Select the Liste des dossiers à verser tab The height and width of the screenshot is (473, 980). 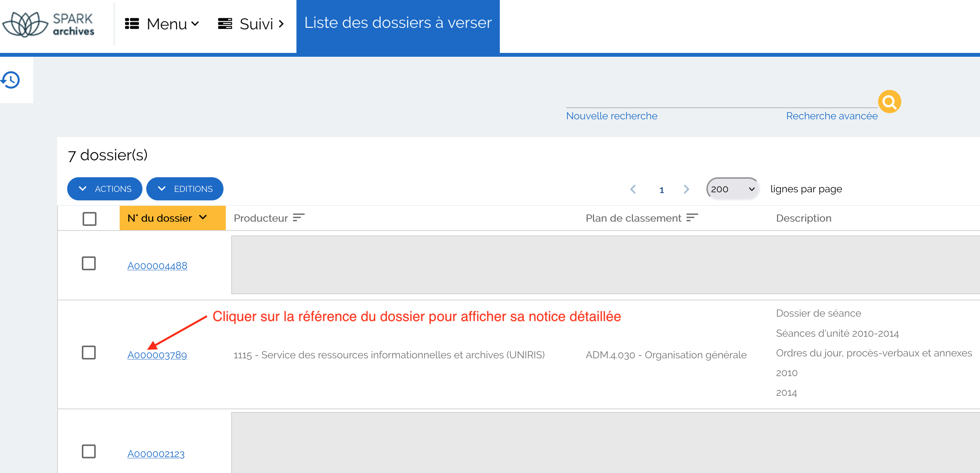click(x=398, y=23)
